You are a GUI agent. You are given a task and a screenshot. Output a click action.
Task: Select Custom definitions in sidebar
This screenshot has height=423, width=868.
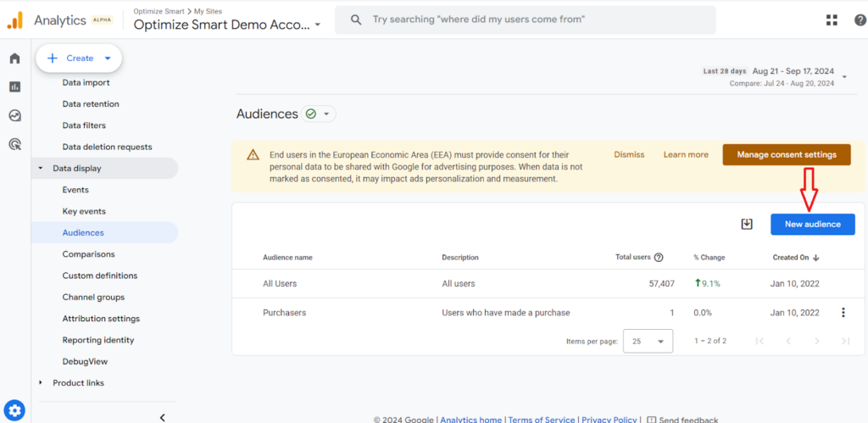100,276
